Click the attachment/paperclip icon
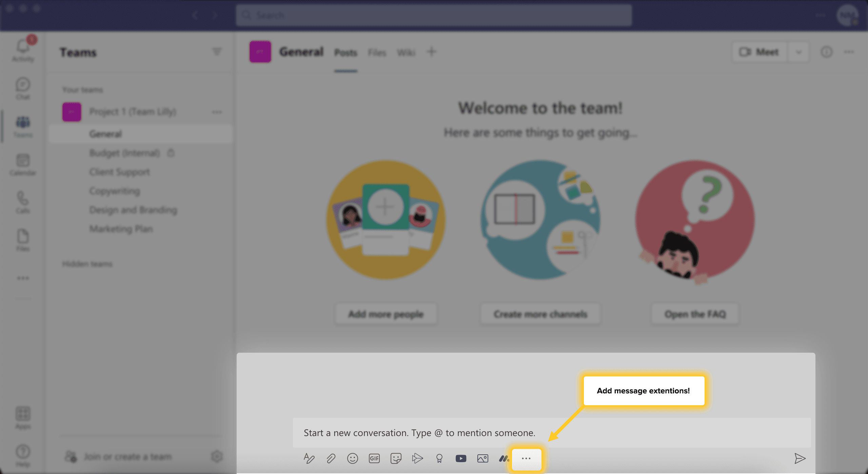Screen dimensions: 868x474 click(x=331, y=458)
